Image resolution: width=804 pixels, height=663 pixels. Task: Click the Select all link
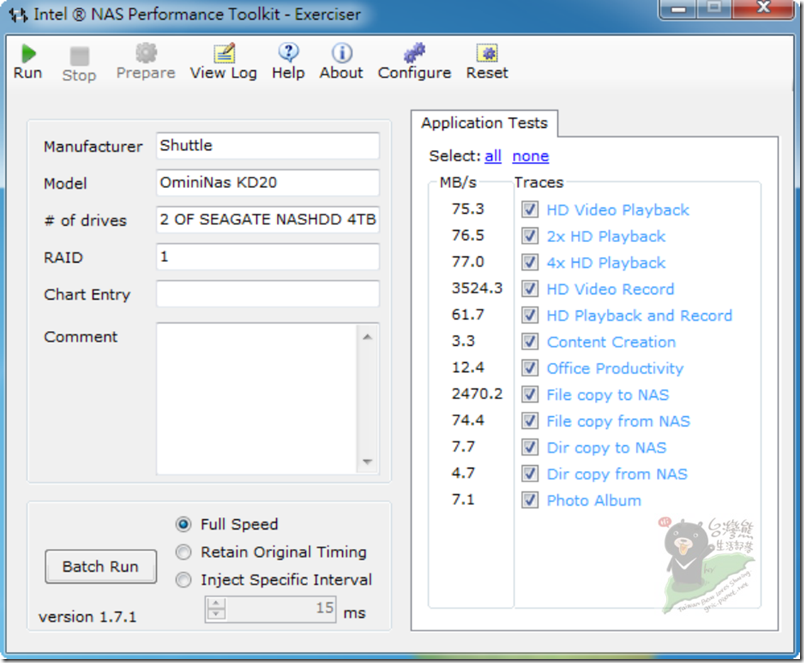[493, 156]
